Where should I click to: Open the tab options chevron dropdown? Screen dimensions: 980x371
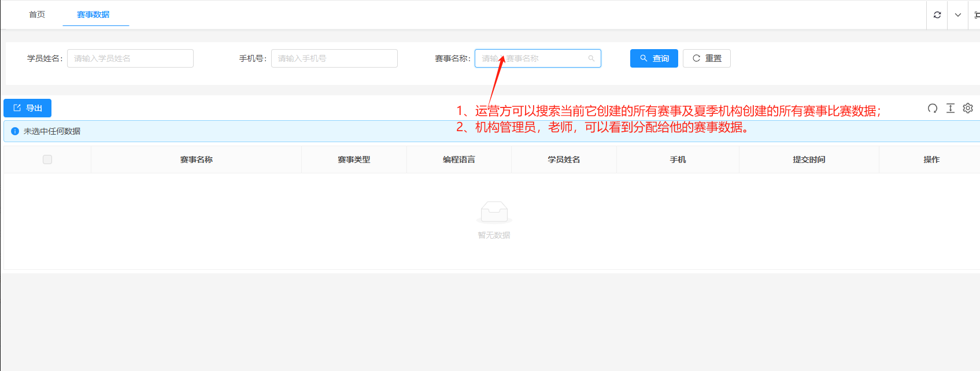pyautogui.click(x=958, y=15)
